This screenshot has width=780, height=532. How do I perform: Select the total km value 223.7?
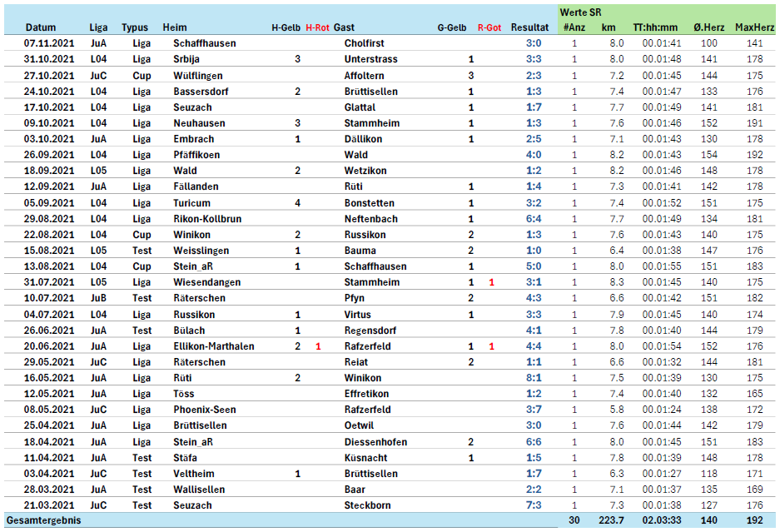[613, 520]
